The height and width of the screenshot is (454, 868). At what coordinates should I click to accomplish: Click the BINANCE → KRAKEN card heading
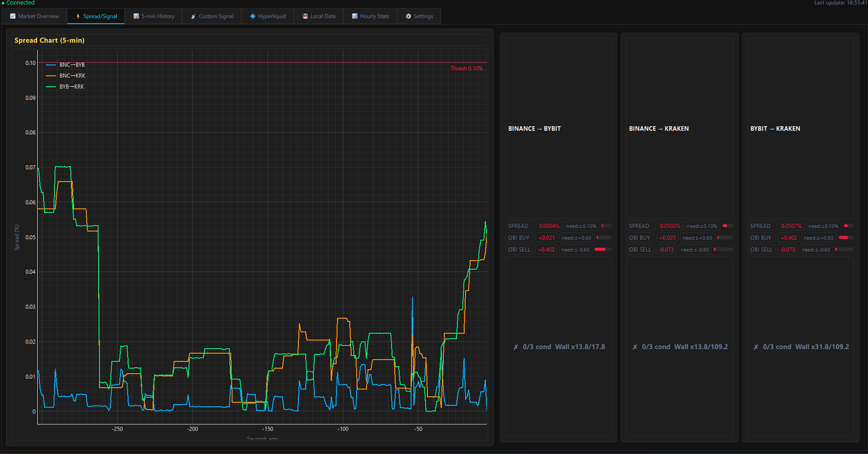659,129
